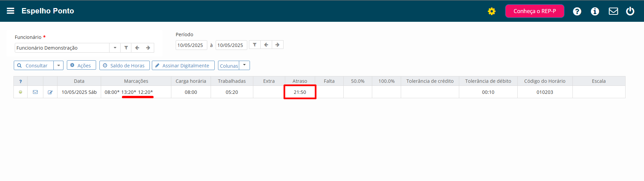
Task: Click the 010203 Código do Horário cell
Action: tap(545, 92)
